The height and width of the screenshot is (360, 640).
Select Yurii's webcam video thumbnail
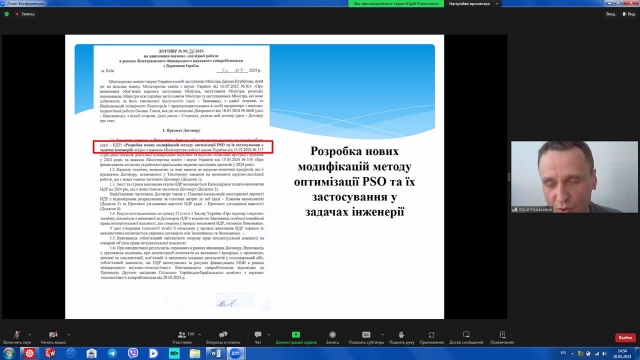coord(574,177)
